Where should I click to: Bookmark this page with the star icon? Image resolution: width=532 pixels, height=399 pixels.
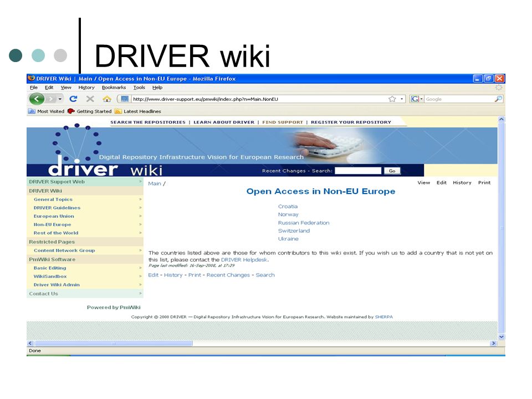pyautogui.click(x=392, y=99)
